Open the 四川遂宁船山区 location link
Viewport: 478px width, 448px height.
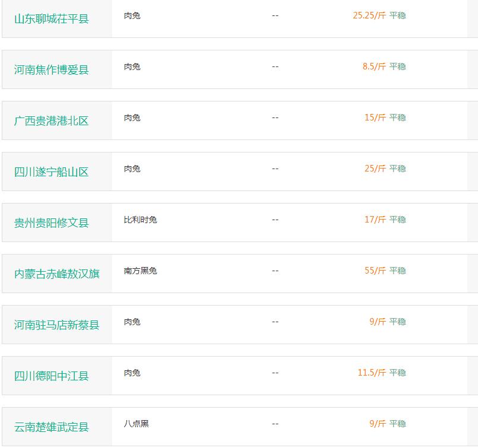pos(52,172)
